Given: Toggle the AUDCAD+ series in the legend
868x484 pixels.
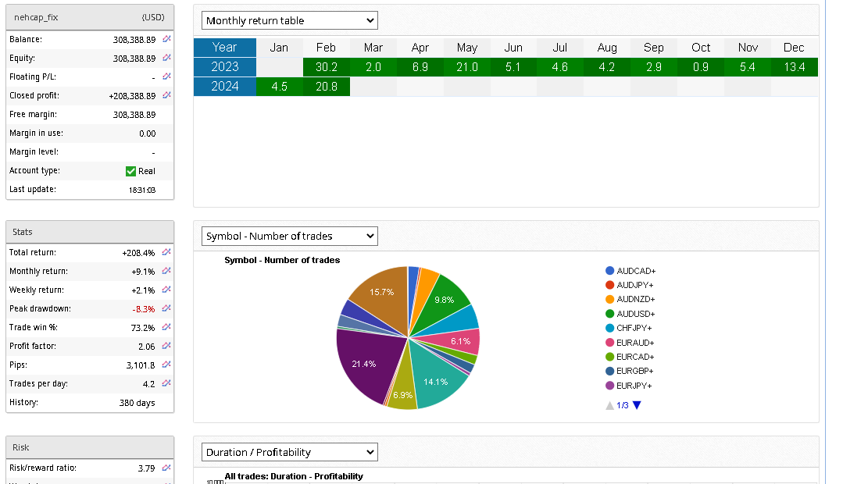Looking at the screenshot, I should tap(635, 271).
